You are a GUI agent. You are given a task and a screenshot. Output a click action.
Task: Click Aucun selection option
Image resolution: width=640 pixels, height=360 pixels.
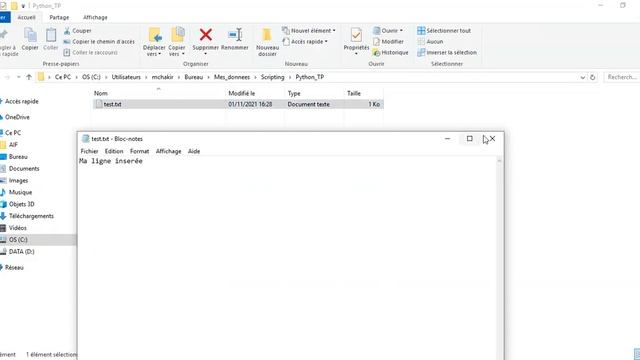pyautogui.click(x=430, y=42)
